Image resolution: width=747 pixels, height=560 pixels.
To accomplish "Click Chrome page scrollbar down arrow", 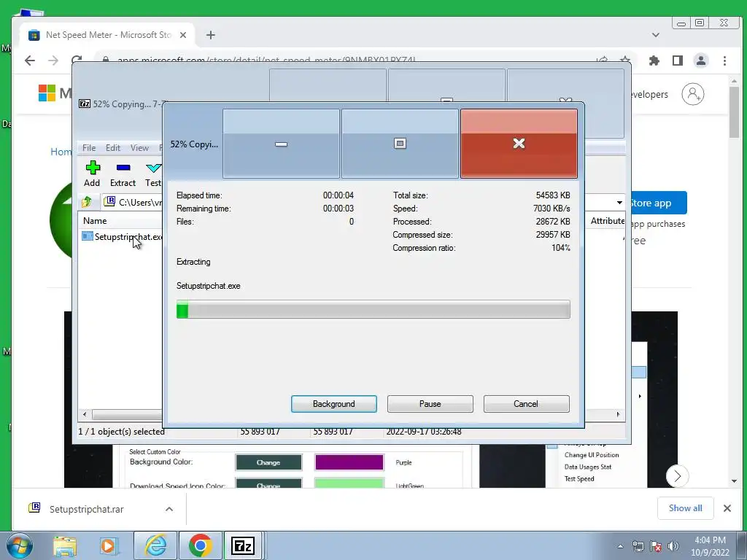I will [734, 481].
